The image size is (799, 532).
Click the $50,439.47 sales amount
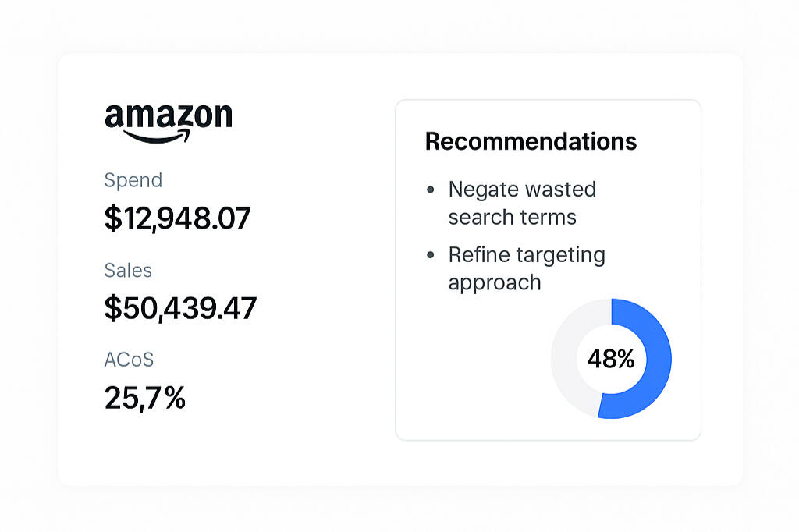click(x=180, y=308)
